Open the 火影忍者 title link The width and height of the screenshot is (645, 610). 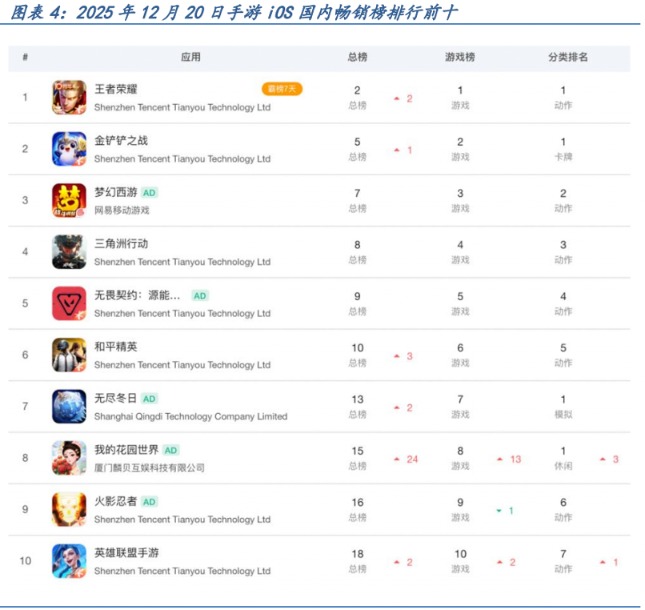tap(116, 501)
